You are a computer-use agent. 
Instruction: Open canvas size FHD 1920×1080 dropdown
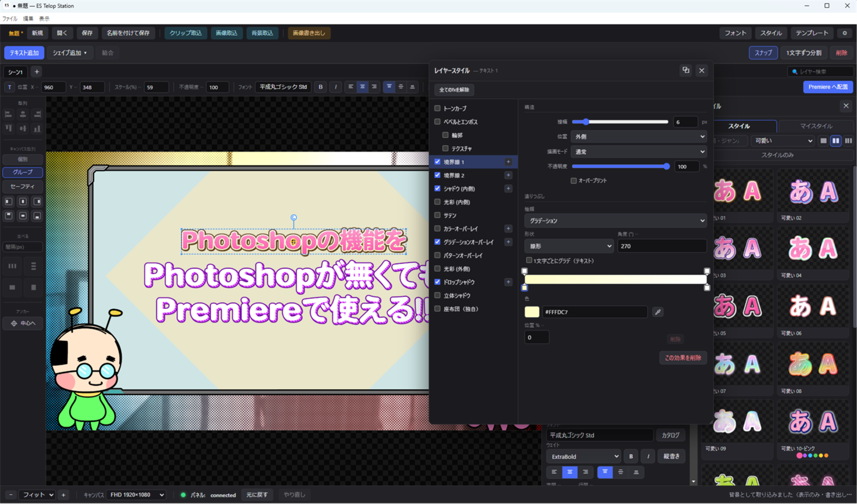(x=137, y=494)
